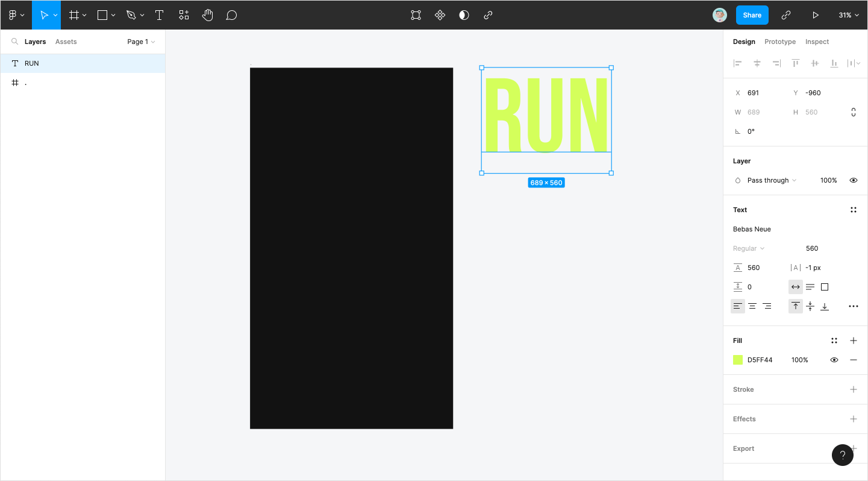
Task: Set vertical text align middle
Action: [x=810, y=306]
